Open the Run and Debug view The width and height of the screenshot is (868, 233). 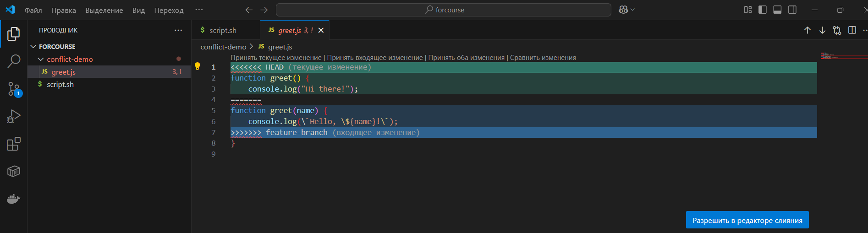(14, 116)
